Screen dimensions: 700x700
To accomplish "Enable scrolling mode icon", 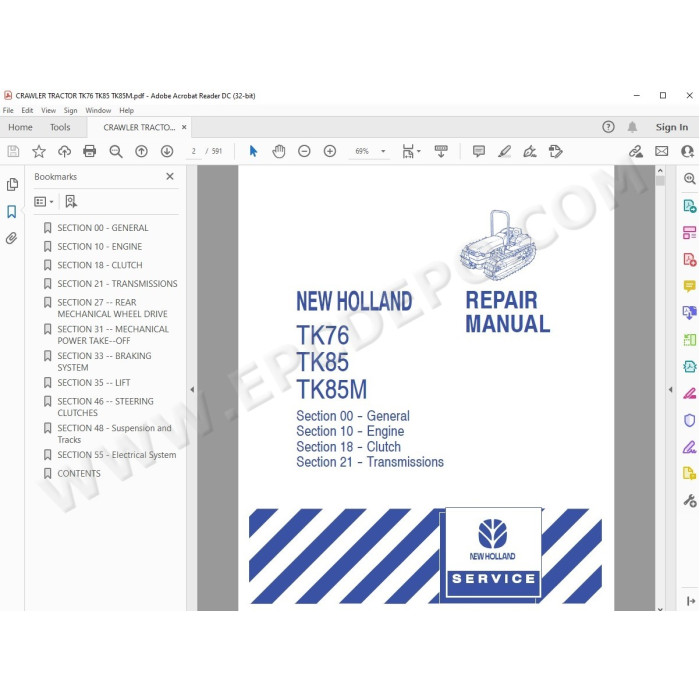I will click(441, 151).
